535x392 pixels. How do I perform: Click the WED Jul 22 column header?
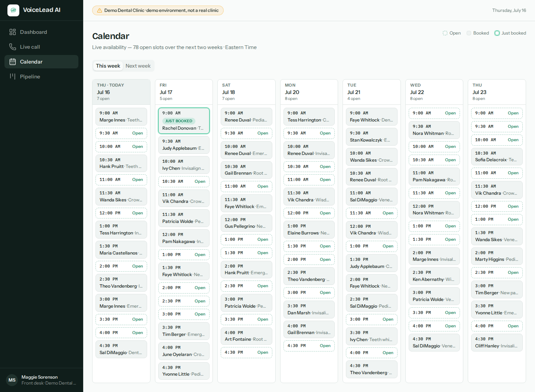click(x=434, y=92)
